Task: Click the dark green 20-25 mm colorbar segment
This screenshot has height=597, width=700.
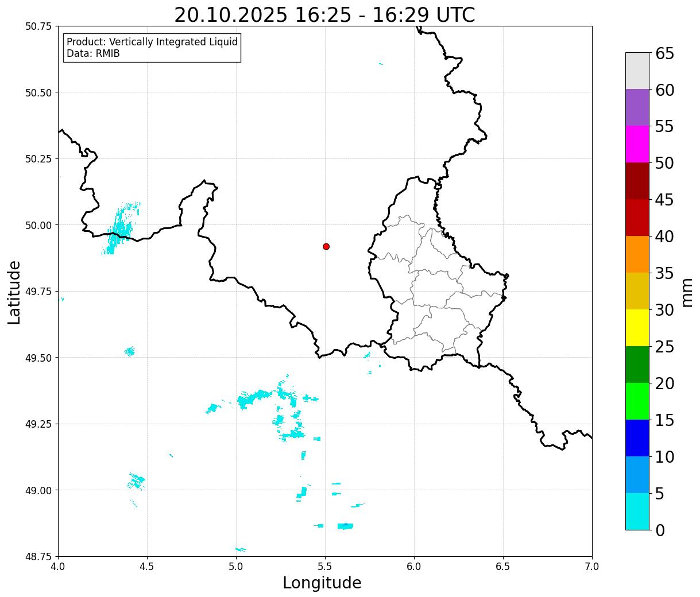Action: click(637, 365)
